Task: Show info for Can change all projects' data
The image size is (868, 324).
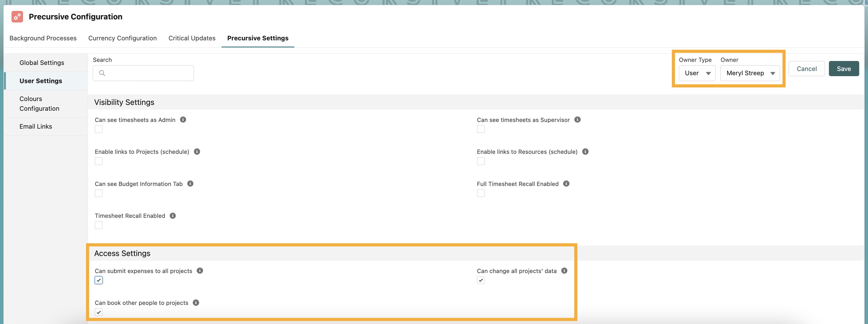Action: click(564, 271)
